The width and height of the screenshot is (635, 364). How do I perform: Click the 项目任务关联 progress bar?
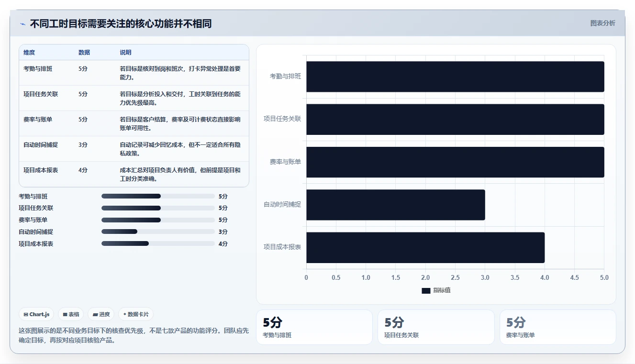[158, 208]
